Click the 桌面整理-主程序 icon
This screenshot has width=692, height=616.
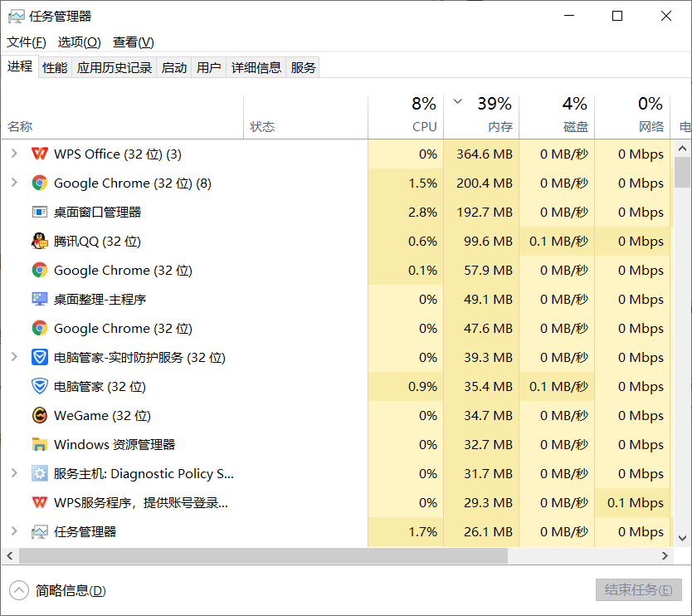tap(40, 300)
